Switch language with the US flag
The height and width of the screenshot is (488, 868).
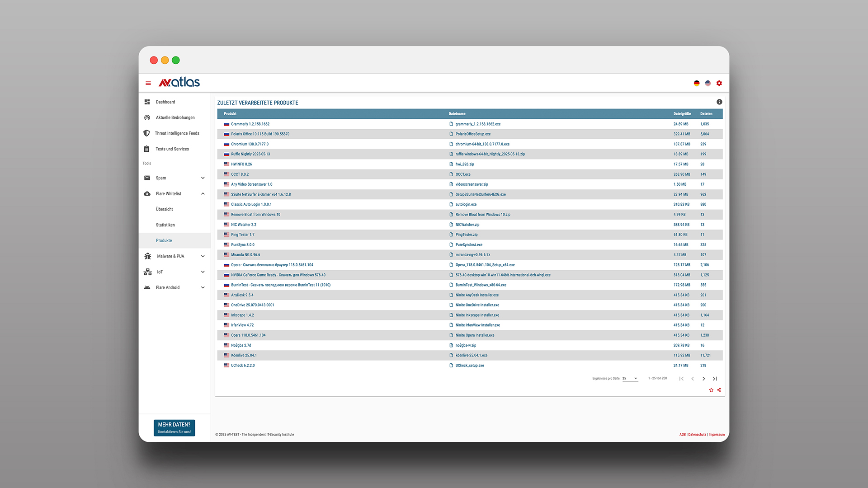click(x=708, y=83)
